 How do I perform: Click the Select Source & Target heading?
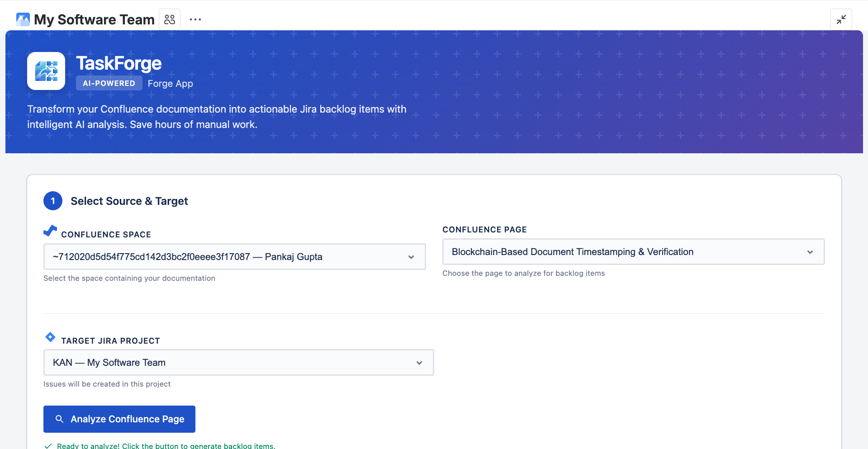pos(129,201)
